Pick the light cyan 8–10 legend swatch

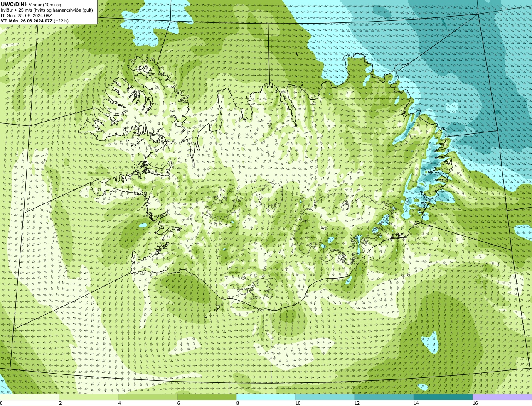point(266,397)
